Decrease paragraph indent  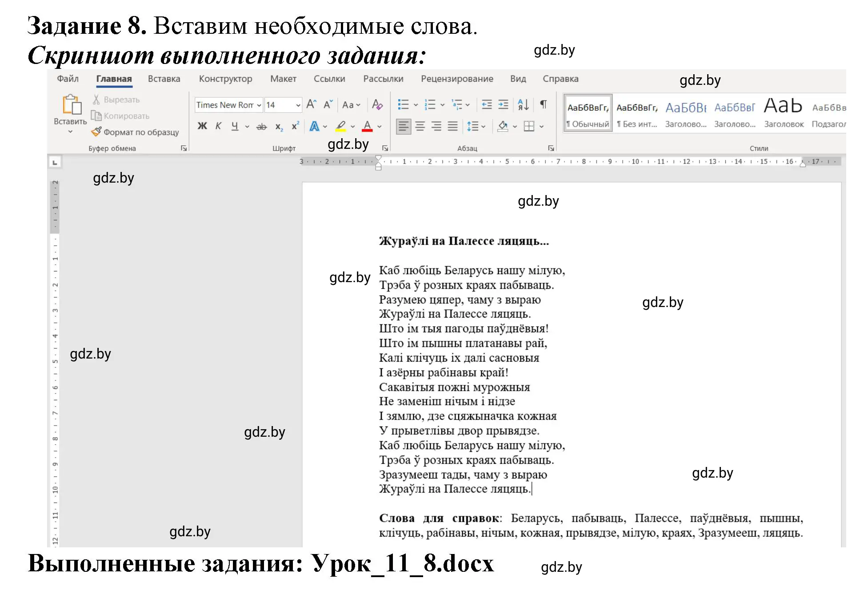487,105
